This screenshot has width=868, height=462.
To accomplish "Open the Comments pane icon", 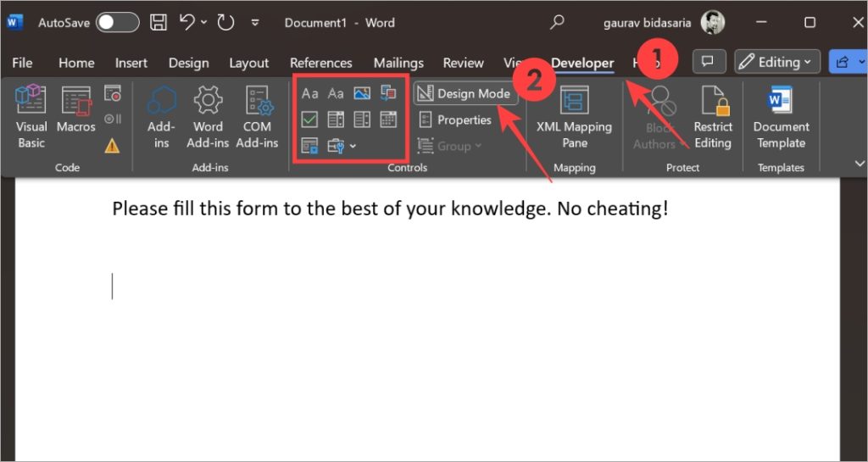I will tap(708, 61).
